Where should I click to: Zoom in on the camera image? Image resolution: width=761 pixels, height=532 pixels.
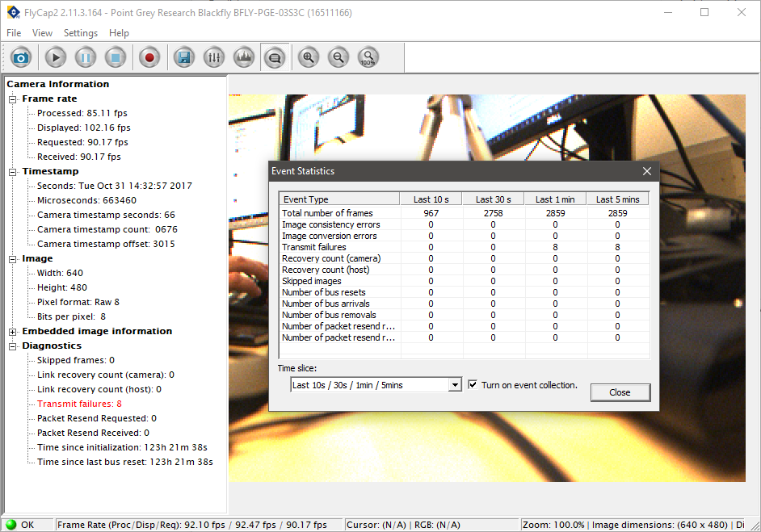(308, 57)
